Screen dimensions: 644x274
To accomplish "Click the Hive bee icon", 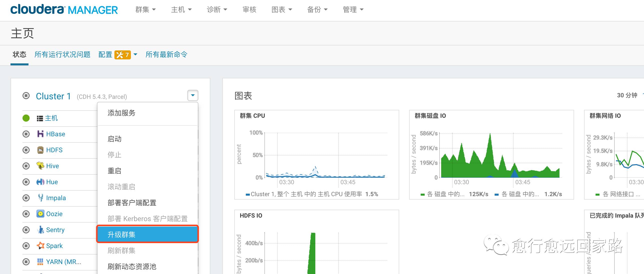I will pos(40,166).
